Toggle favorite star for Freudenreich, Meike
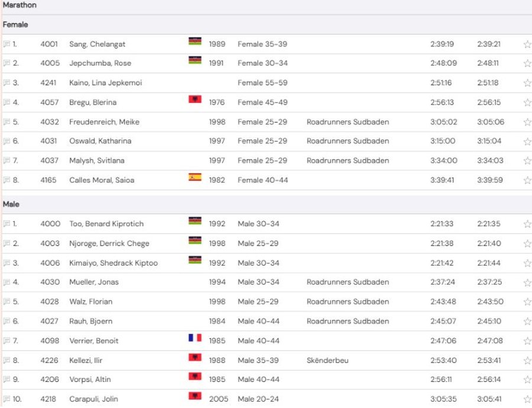 (x=527, y=122)
